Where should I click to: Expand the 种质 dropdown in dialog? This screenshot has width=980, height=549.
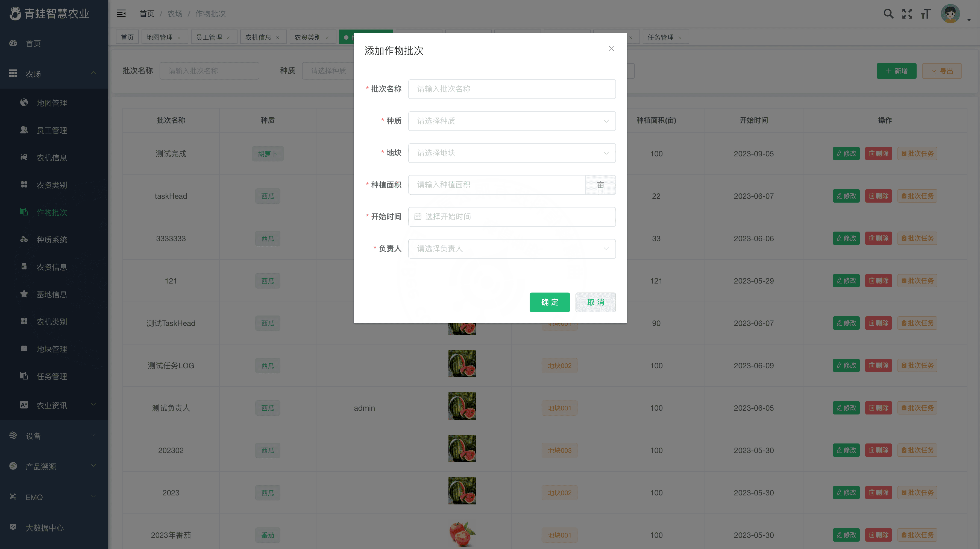[512, 121]
